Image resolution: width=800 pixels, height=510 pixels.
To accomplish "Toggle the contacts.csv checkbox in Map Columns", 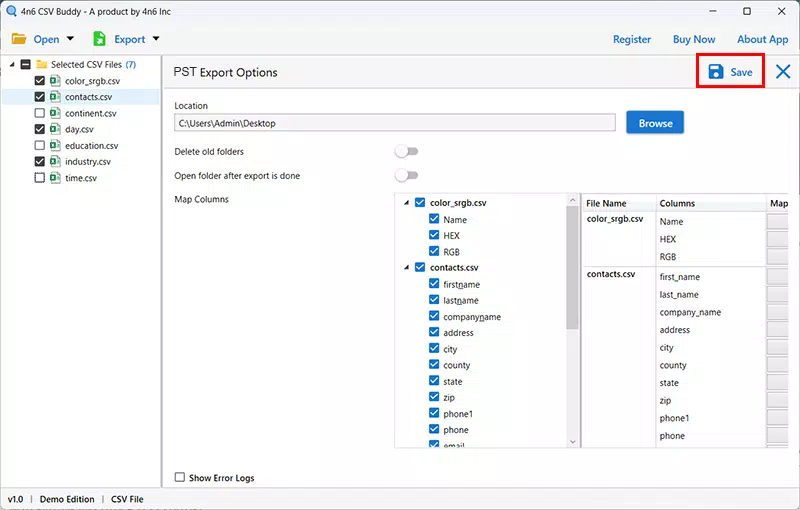I will 420,267.
